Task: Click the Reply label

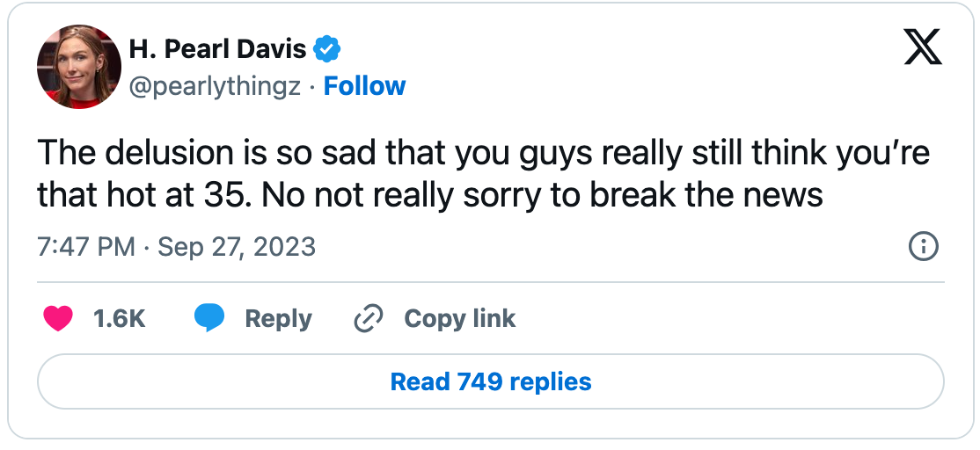Action: (278, 319)
